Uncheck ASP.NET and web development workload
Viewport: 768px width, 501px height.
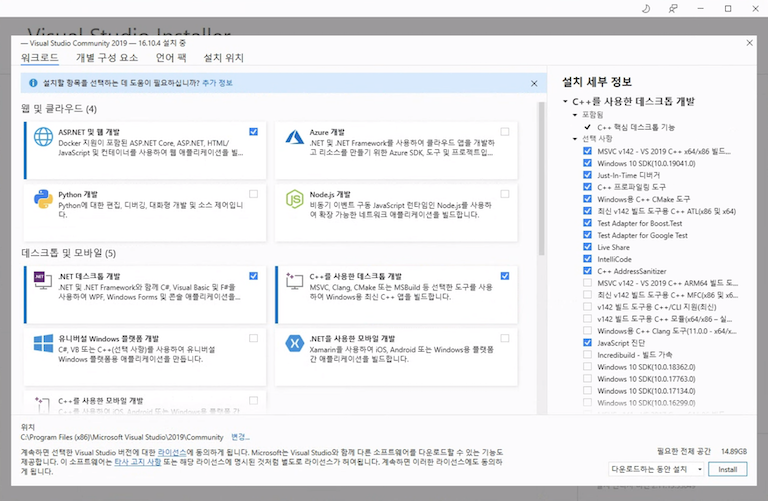tap(253, 131)
